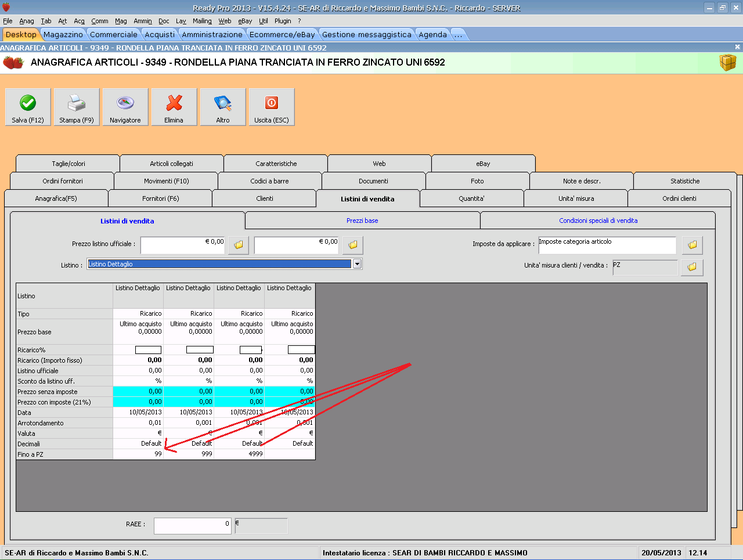The height and width of the screenshot is (560, 743).
Task: Select the Arrotondamento cell showing 0,01
Action: 138,423
